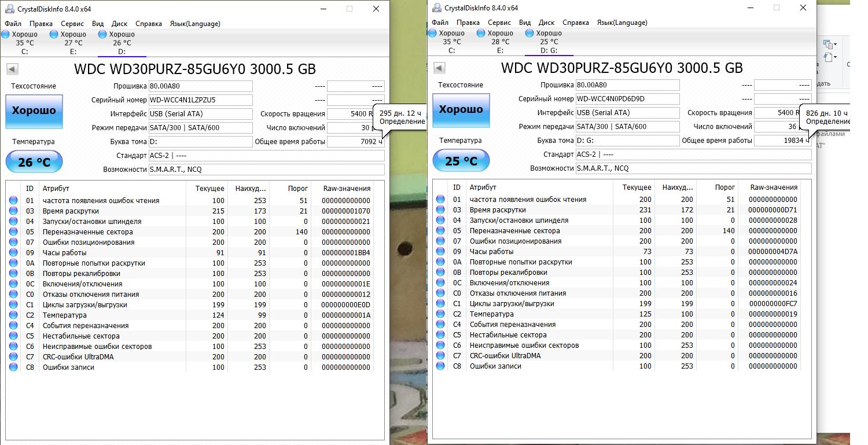Click status orb of Переназначенные сектора in left window

(x=13, y=232)
